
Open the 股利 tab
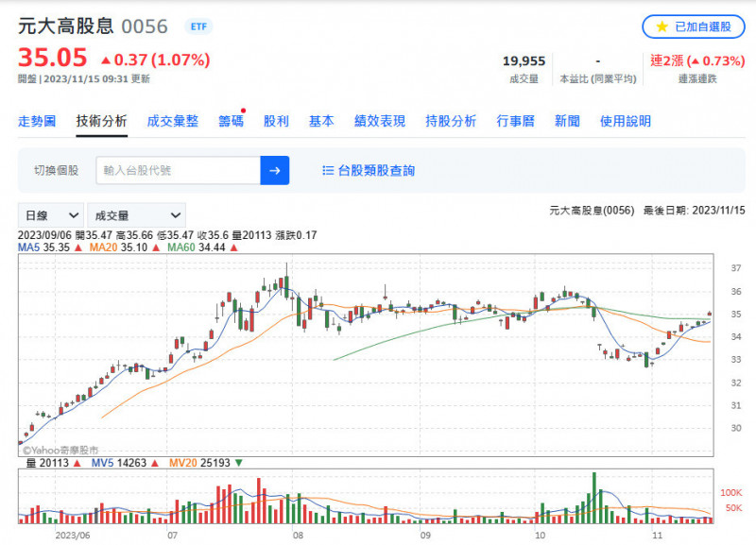276,121
